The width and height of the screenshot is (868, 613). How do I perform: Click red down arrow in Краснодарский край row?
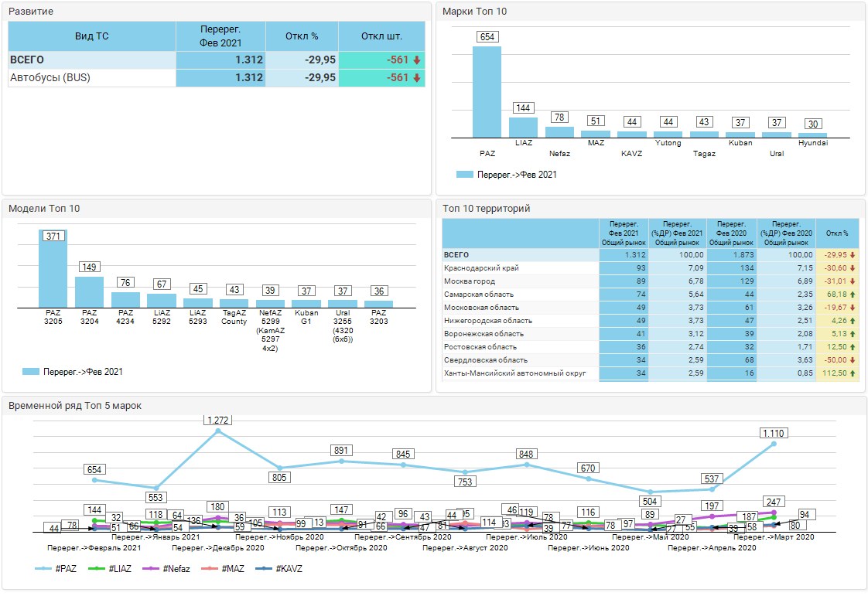click(852, 268)
